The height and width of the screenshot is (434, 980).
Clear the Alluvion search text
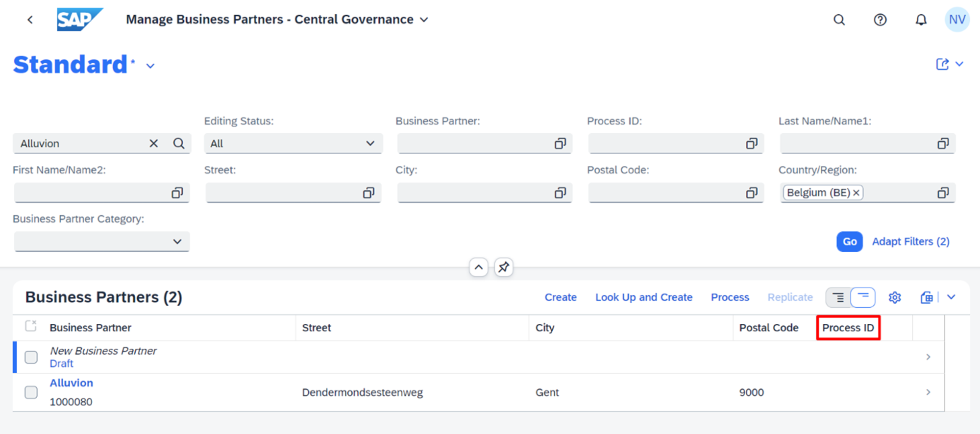coord(154,144)
